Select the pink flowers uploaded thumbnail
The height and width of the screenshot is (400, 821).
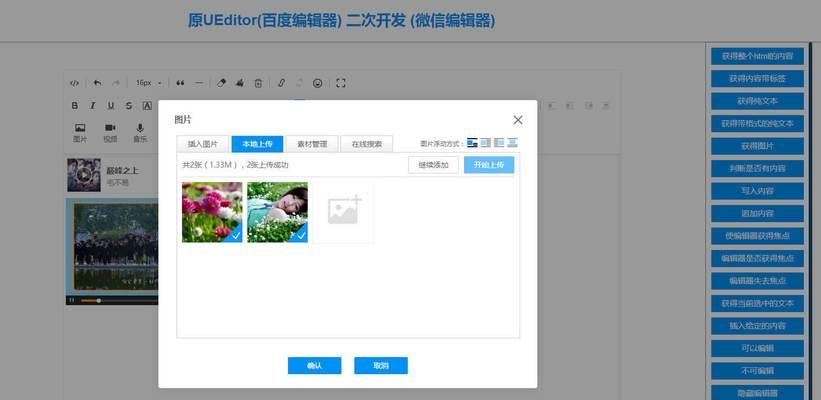coord(212,212)
